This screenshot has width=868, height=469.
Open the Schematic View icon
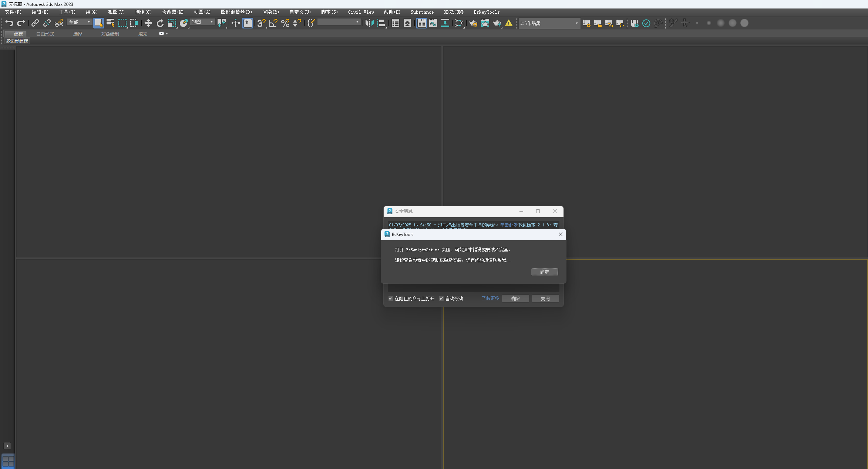coord(445,23)
